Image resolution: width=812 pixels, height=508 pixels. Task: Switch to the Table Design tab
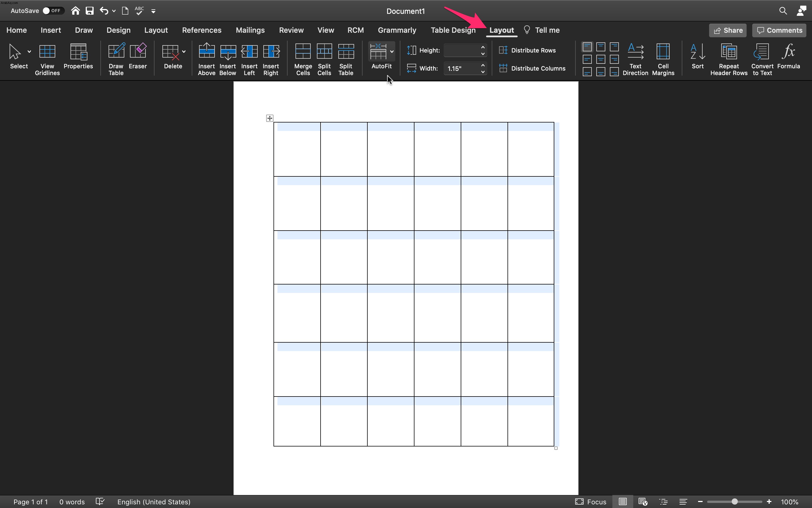pos(453,30)
